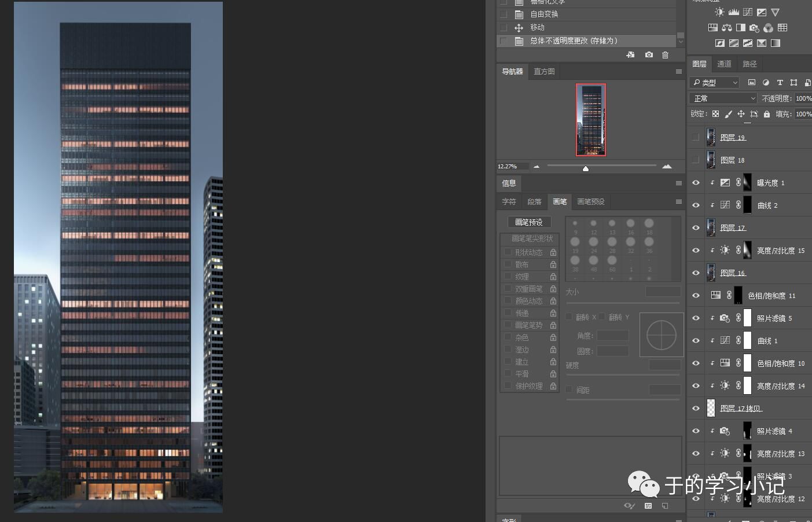The width and height of the screenshot is (812, 522).
Task: Add an Invert adjustment layer
Action: [720, 43]
